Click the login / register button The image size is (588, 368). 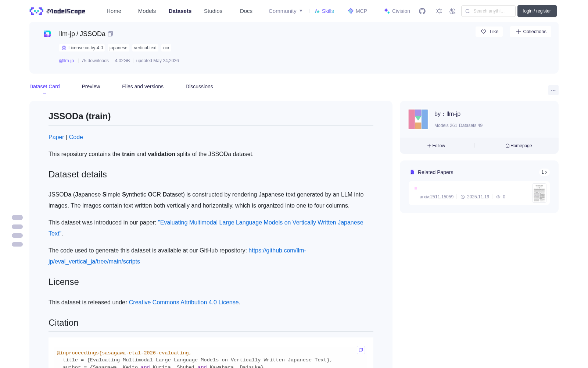tap(537, 11)
